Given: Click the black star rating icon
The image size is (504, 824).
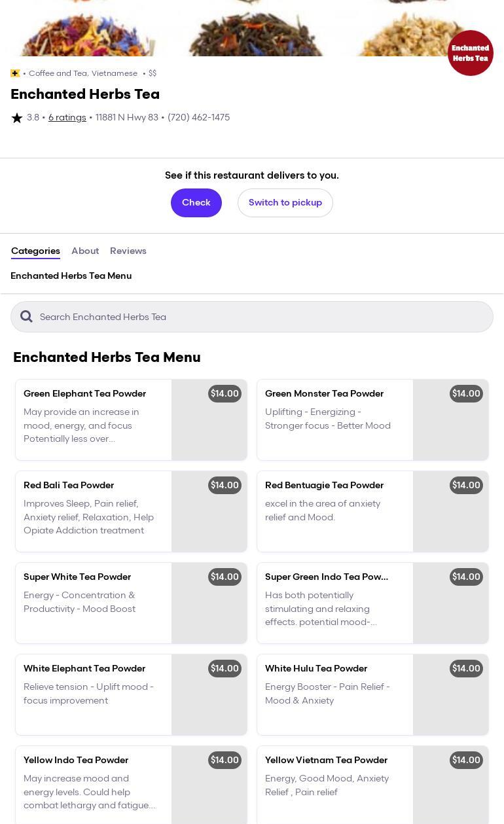Looking at the screenshot, I should [x=17, y=118].
